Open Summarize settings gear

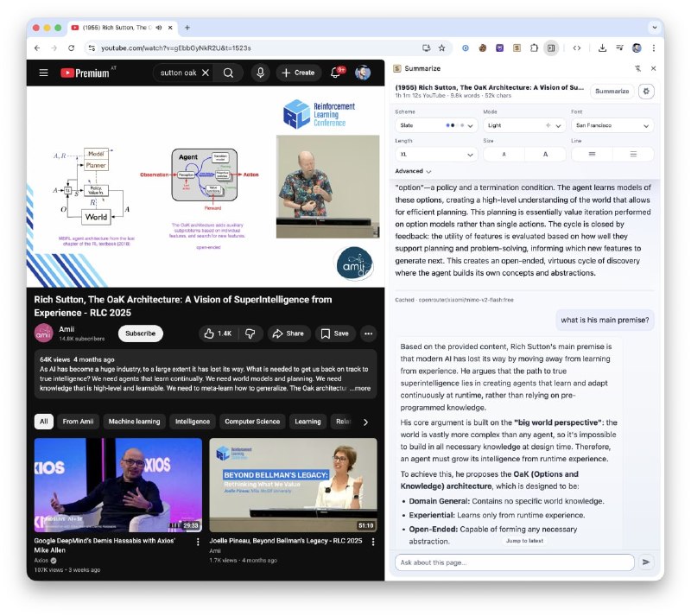pyautogui.click(x=646, y=92)
